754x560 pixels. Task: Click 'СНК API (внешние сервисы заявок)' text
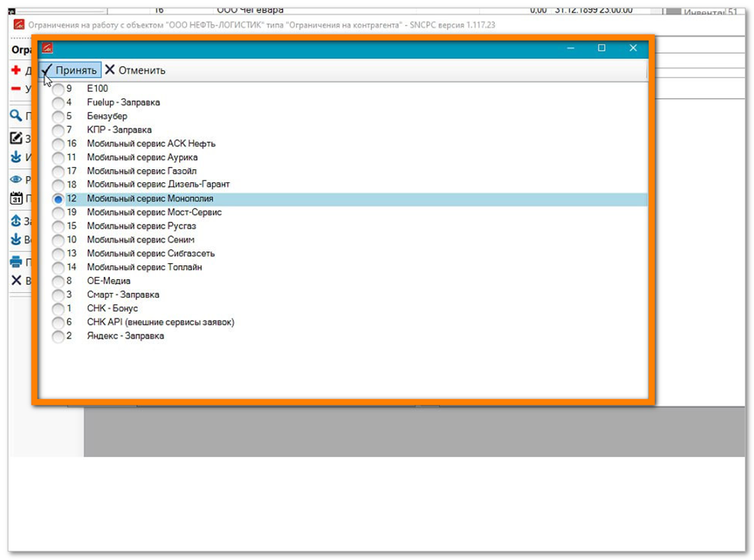[x=161, y=322]
